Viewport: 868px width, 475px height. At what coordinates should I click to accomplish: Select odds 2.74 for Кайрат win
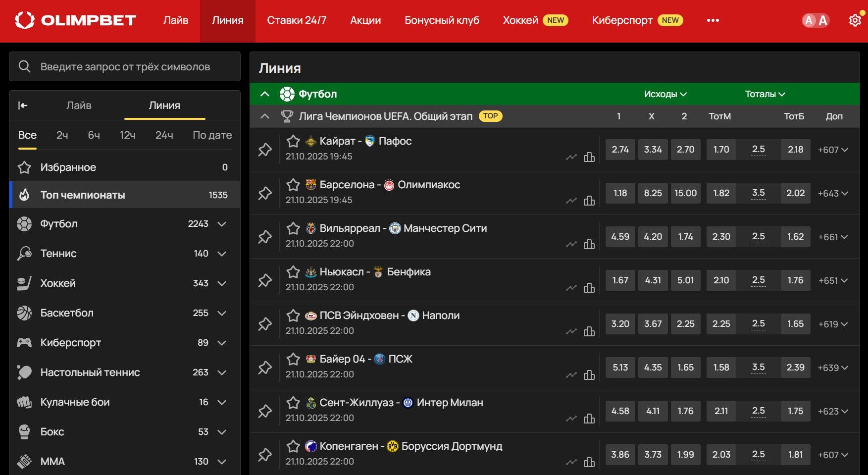620,150
